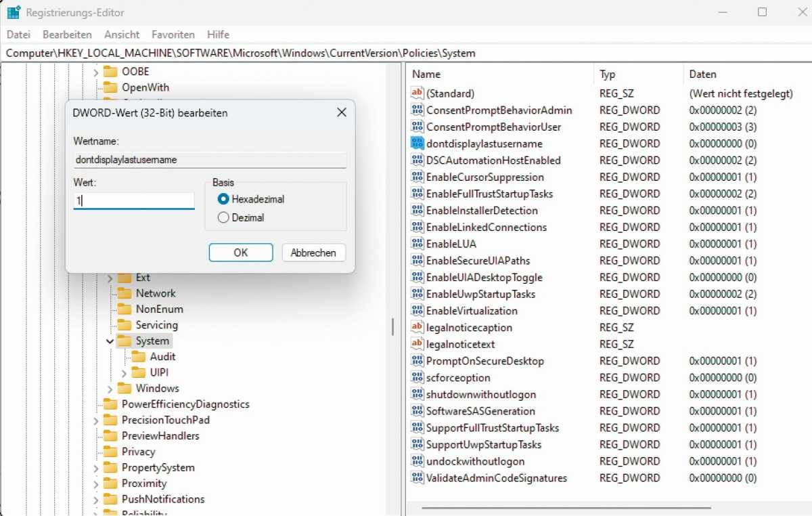Click the OpenWith folder icon
The height and width of the screenshot is (516, 812).
point(110,87)
